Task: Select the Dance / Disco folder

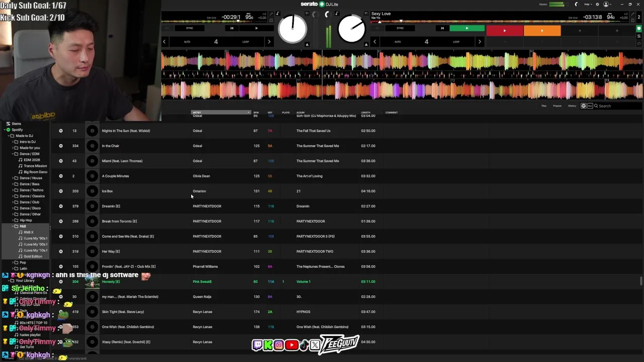Action: 30,208
